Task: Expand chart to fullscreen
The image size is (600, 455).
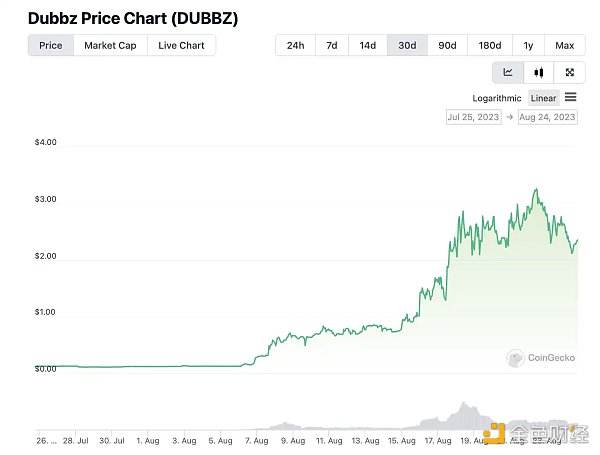Action: pyautogui.click(x=569, y=72)
